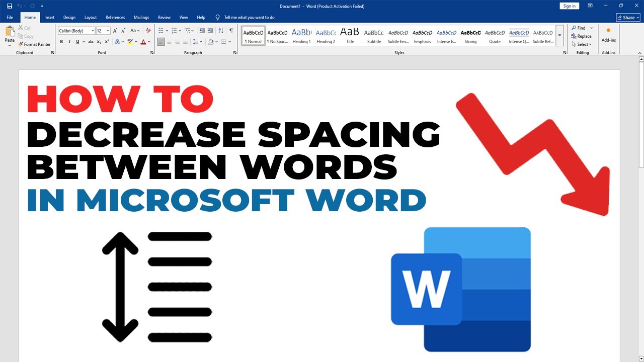Apply subscript formatting
The width and height of the screenshot is (644, 362).
99,42
